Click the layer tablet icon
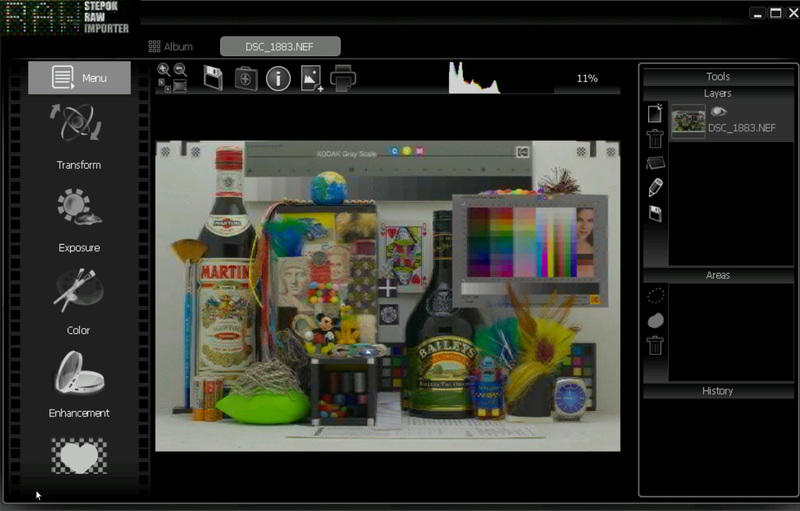Image resolution: width=800 pixels, height=511 pixels. 656,163
